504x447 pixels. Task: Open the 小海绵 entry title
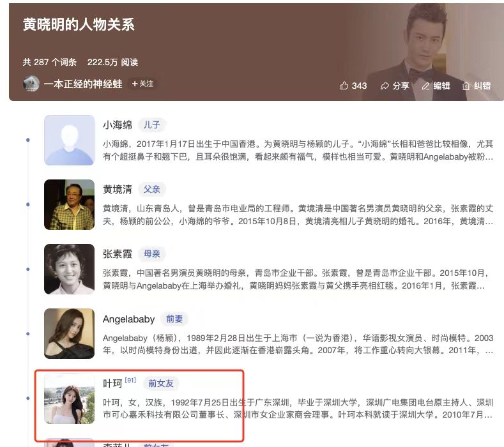pos(118,125)
